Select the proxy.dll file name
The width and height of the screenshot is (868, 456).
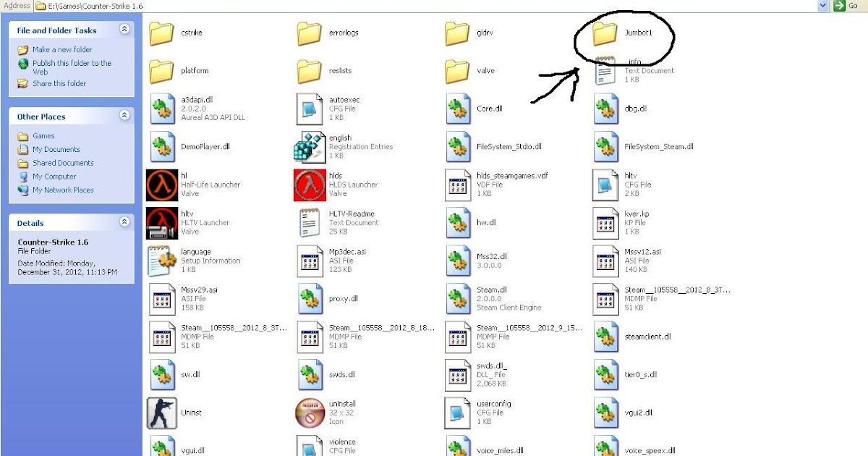point(344,298)
